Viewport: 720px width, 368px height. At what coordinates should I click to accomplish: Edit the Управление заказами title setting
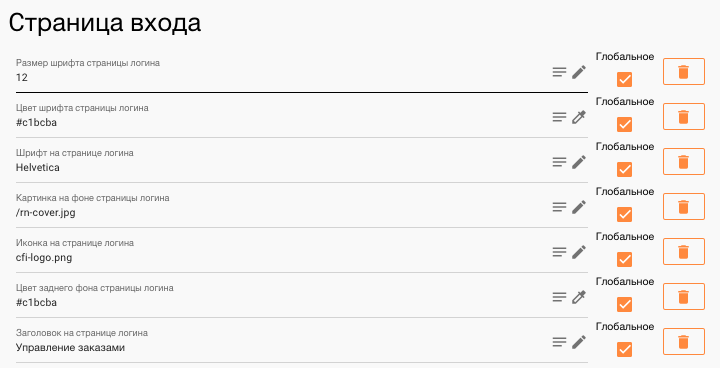click(x=579, y=342)
